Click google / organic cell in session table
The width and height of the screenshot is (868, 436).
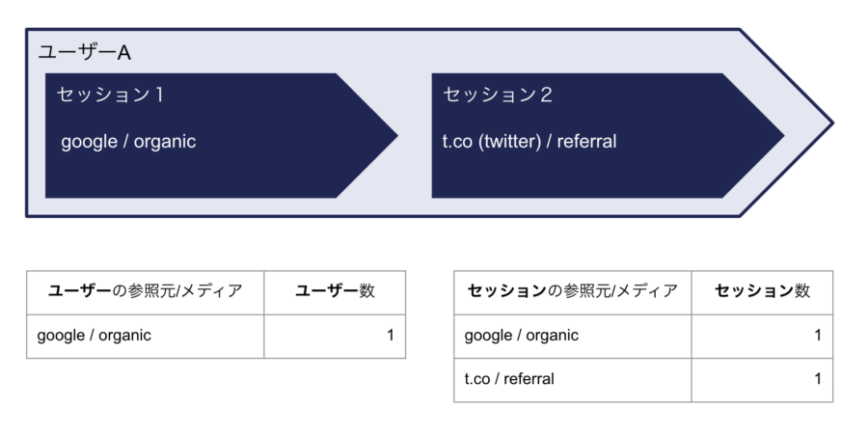(x=522, y=336)
